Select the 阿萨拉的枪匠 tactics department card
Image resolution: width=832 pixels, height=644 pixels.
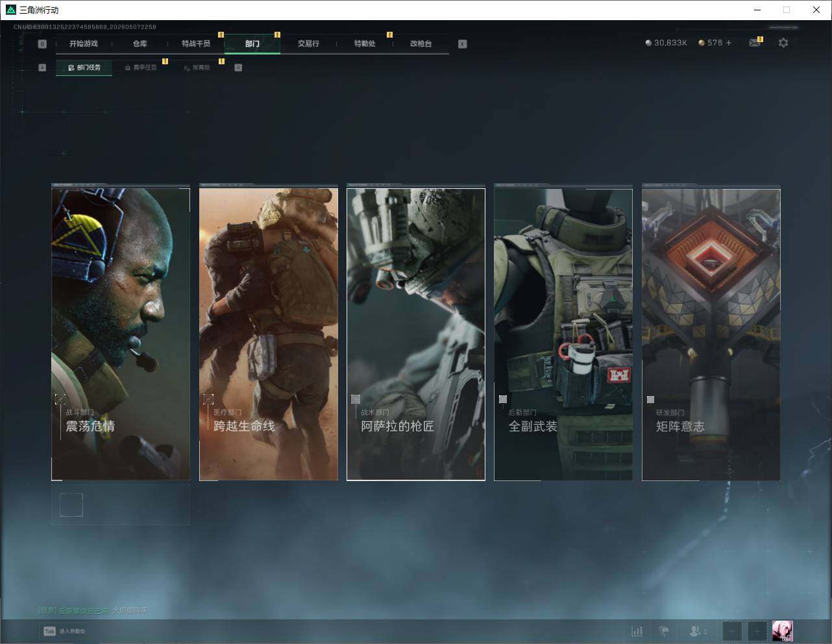(x=416, y=334)
